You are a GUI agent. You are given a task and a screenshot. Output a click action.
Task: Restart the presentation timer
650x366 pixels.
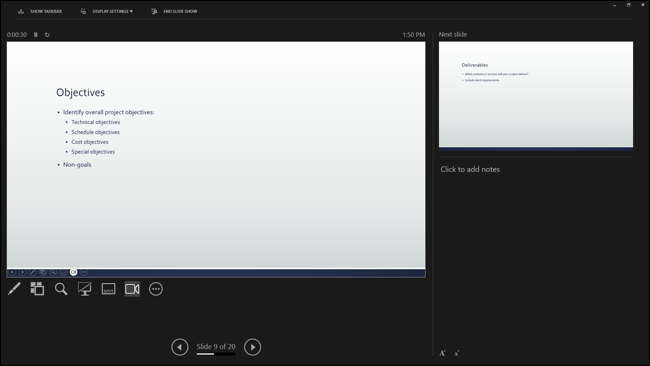point(47,35)
